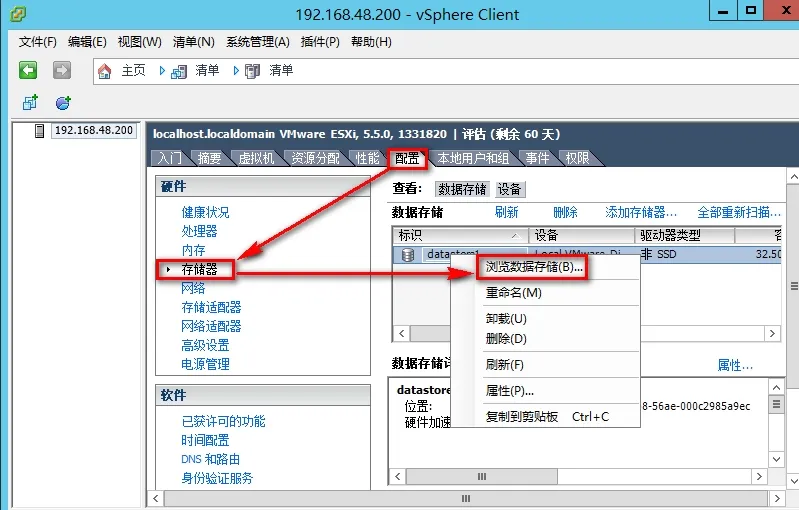Switch to the 事件 tab

pos(537,158)
